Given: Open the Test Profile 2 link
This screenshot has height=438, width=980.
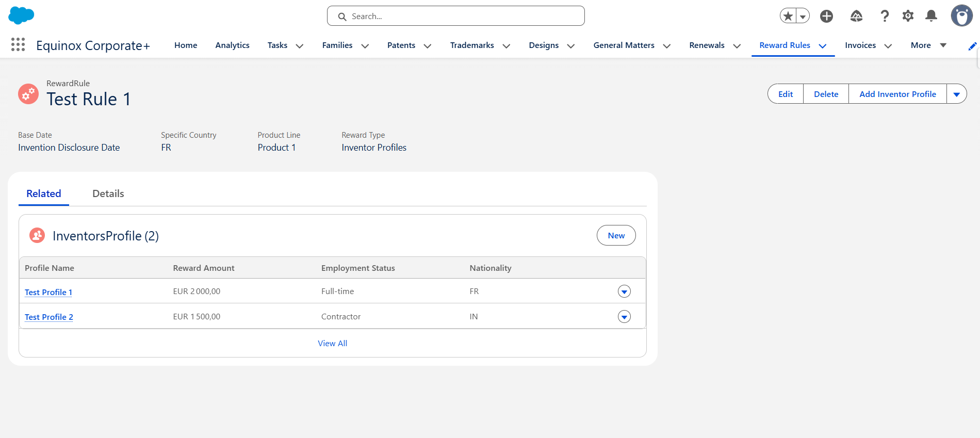Looking at the screenshot, I should (49, 317).
